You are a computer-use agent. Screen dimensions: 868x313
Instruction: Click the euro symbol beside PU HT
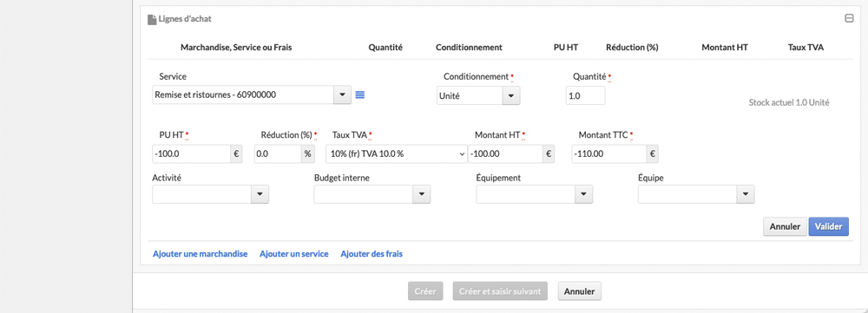coord(237,153)
